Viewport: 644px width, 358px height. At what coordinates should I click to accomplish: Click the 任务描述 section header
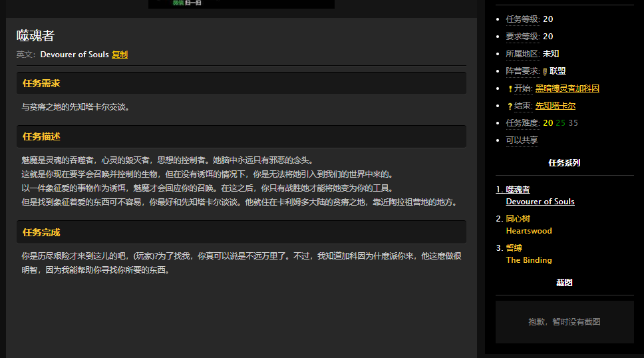[241, 136]
